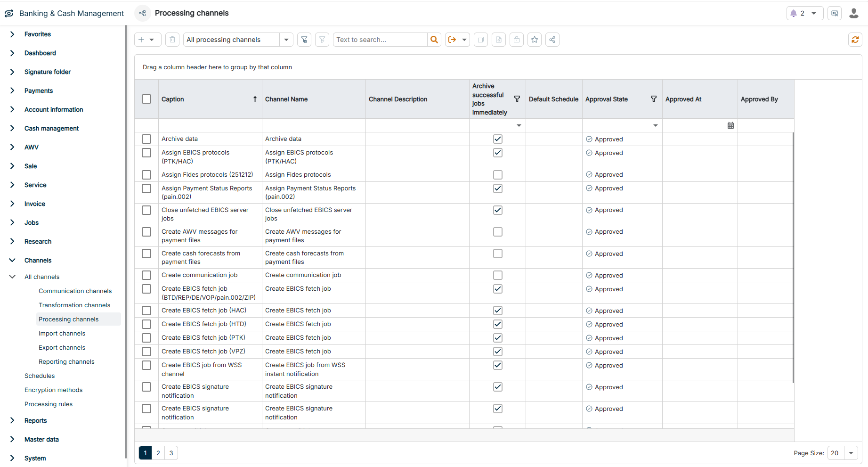Click the orange export arrow icon

point(452,40)
